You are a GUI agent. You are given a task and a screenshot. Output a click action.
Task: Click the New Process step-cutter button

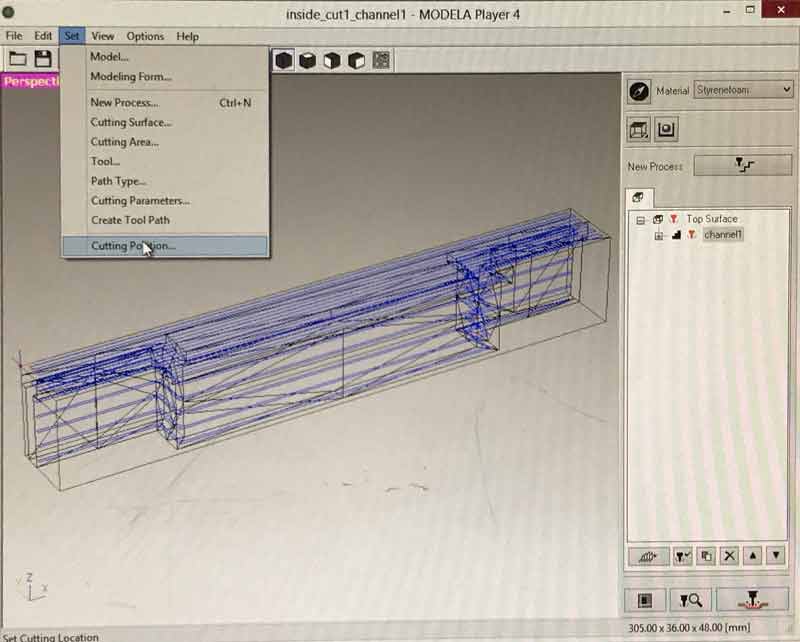pos(743,165)
